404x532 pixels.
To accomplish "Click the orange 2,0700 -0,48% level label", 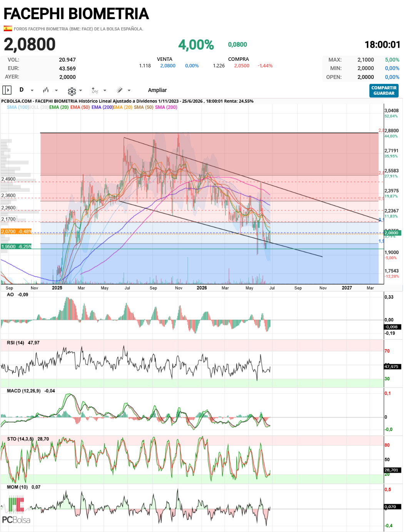I will [x=16, y=231].
